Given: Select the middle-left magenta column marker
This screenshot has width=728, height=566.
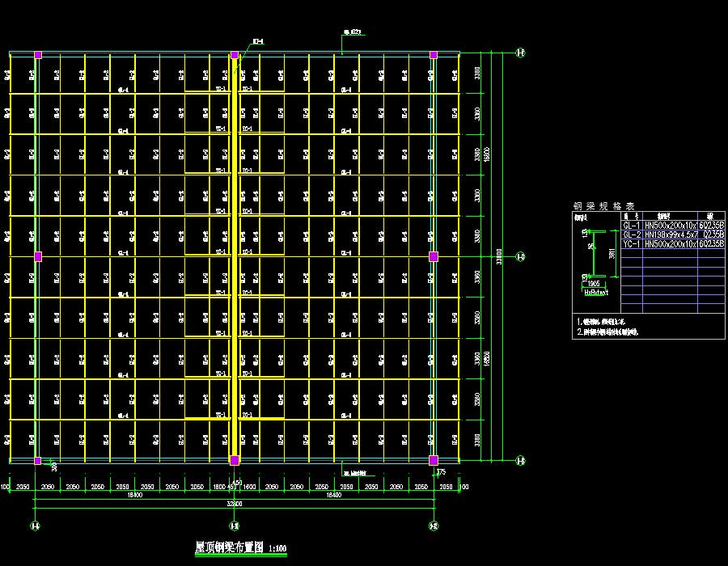Looking at the screenshot, I should 38,256.
